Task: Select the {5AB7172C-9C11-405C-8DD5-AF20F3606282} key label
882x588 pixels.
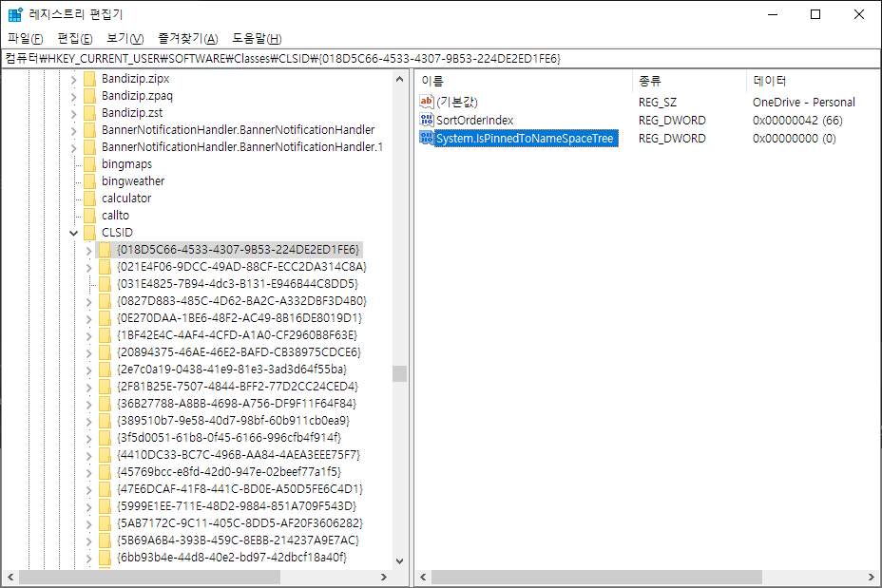Action: click(240, 522)
